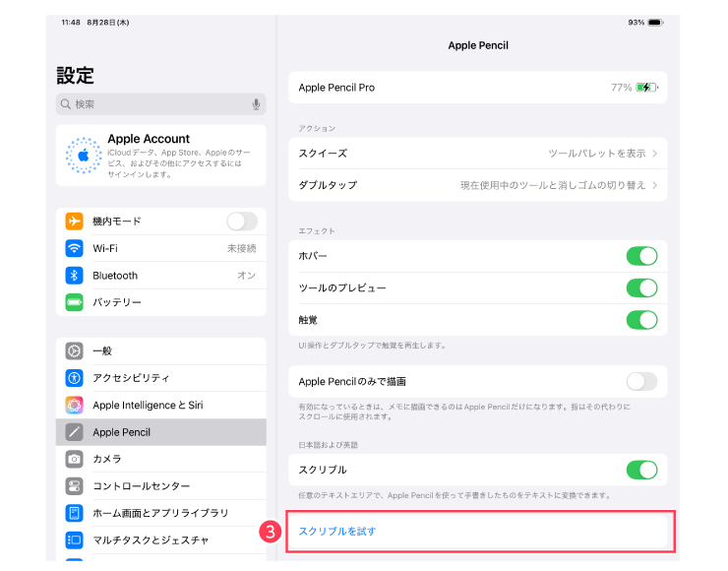Open the Wi-Fi menu row
Screen dimensions: 728x571
click(x=161, y=248)
